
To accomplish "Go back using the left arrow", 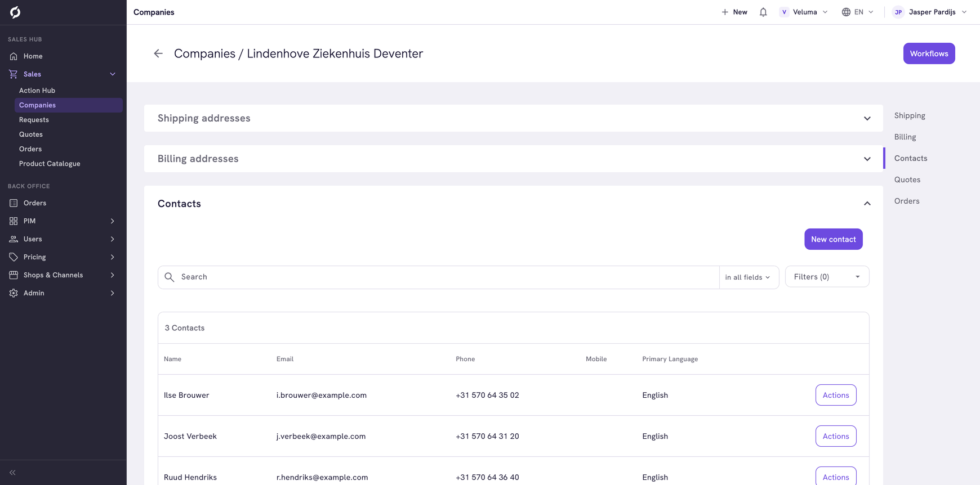I will pos(158,53).
